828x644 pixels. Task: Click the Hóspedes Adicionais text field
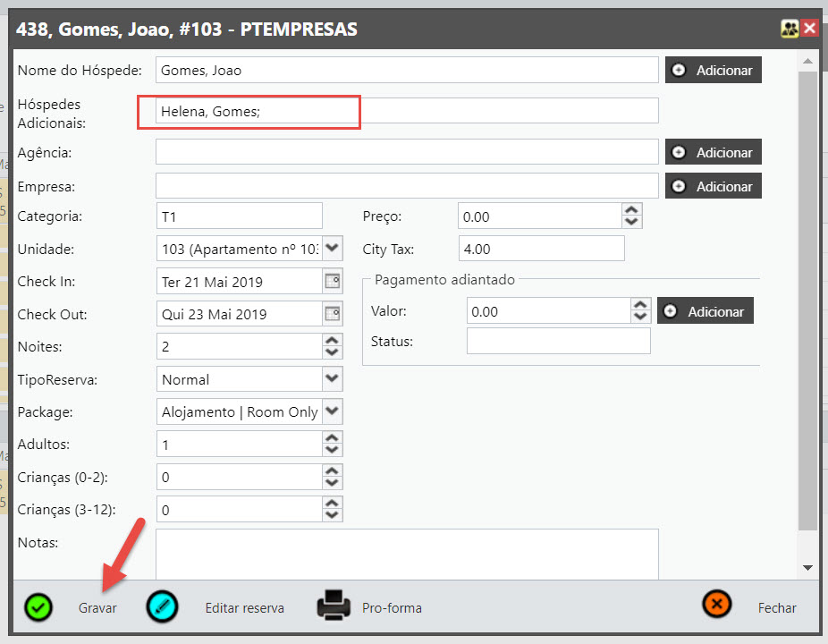(407, 111)
